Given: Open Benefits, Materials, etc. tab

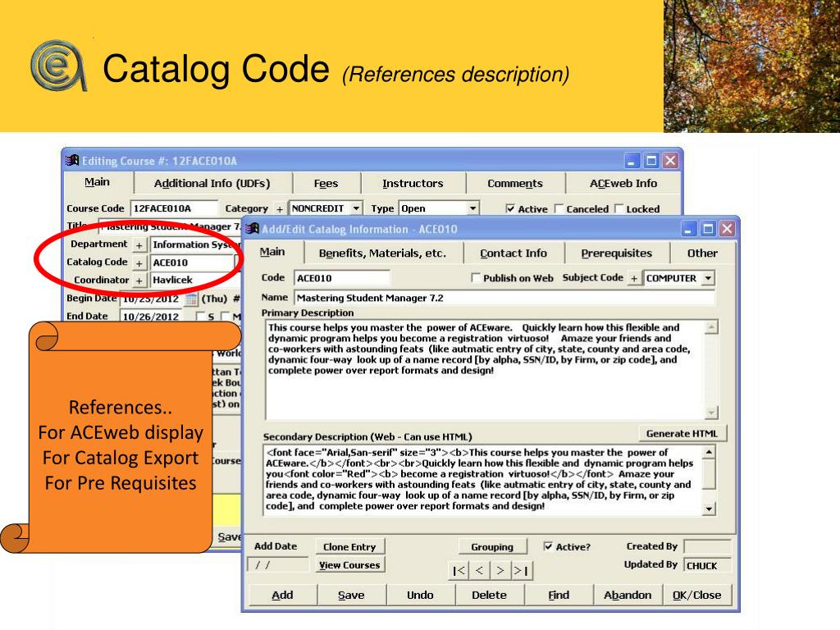Looking at the screenshot, I should tap(382, 253).
